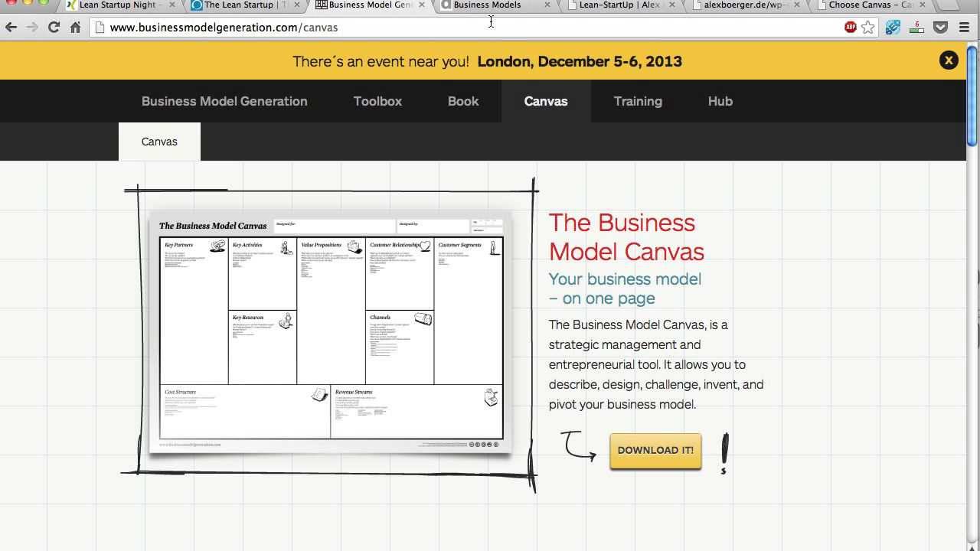Close the Lean Startup Night tab
This screenshot has height=551, width=980.
click(x=171, y=5)
